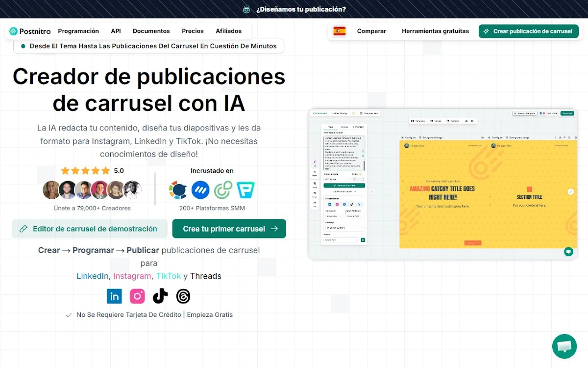
Task: Click the sparkle icon in Crear publicación button
Action: coord(486,31)
